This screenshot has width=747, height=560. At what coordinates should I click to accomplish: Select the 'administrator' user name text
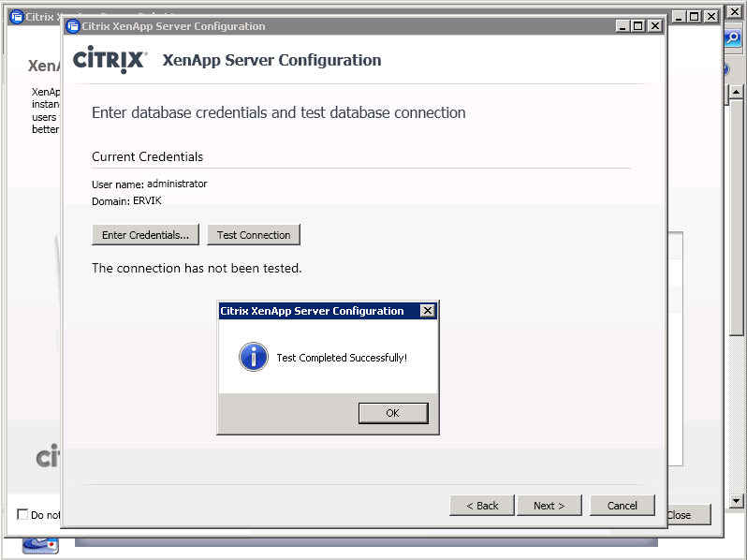pyautogui.click(x=177, y=184)
